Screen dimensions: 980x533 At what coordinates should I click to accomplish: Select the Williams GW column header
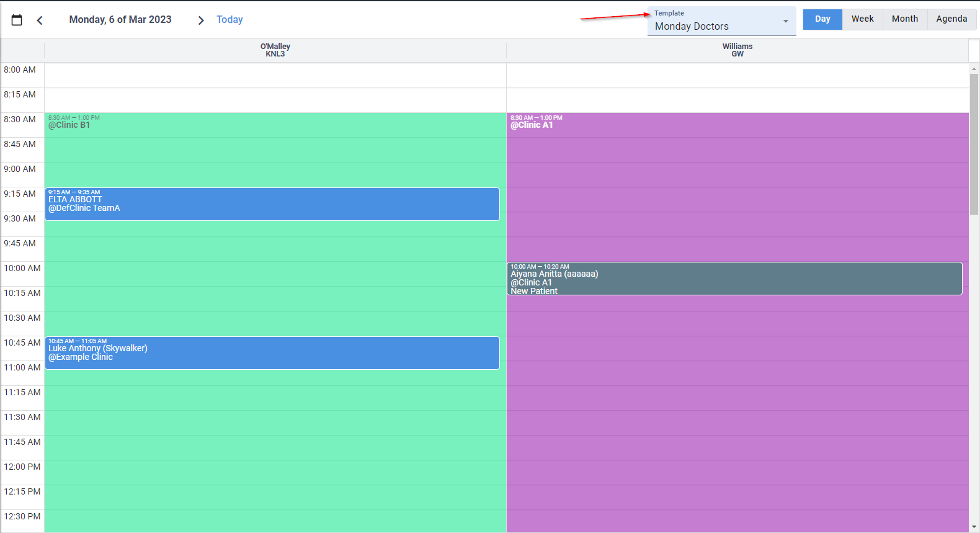point(737,50)
